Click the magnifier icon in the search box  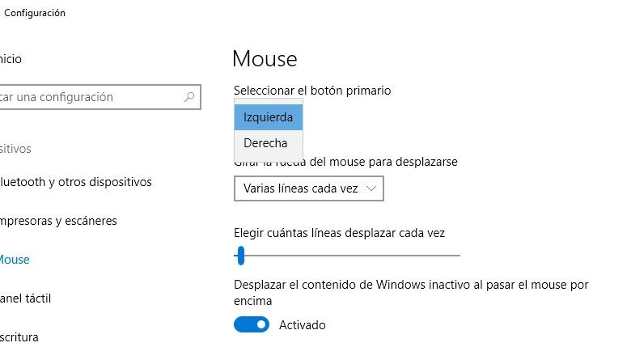(x=189, y=97)
